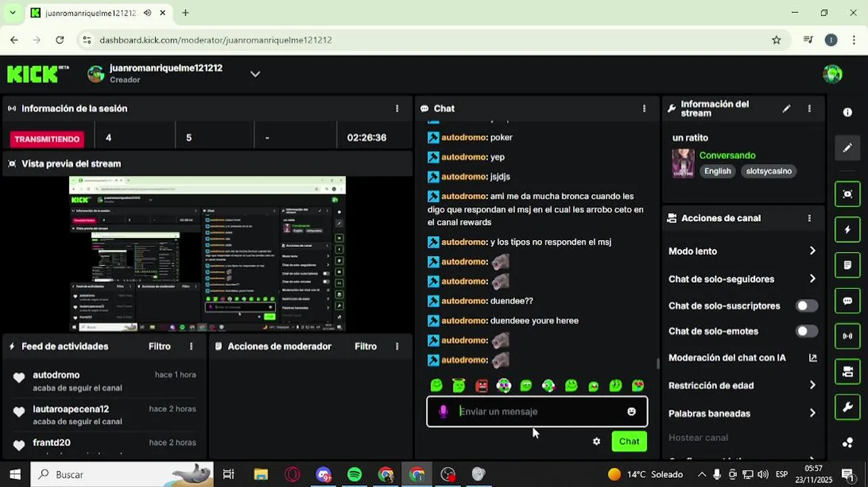868x487 pixels.
Task: Open Acciones de canal options menu
Action: (x=809, y=218)
